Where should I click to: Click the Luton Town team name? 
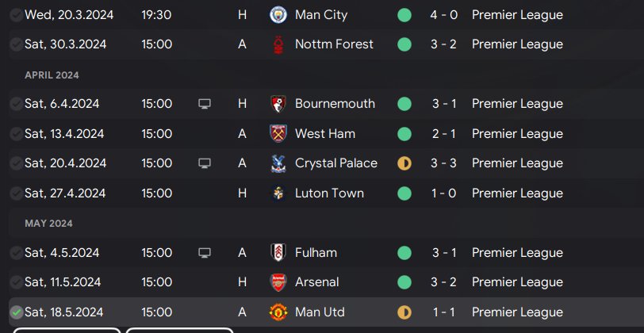(329, 193)
